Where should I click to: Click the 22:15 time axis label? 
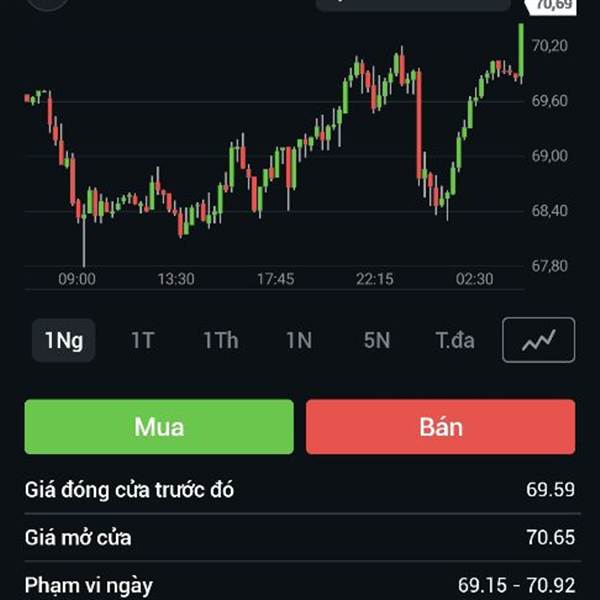[375, 279]
